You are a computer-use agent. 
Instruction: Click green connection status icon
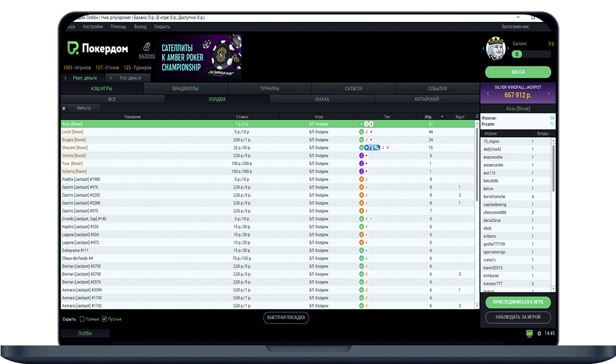click(x=529, y=333)
